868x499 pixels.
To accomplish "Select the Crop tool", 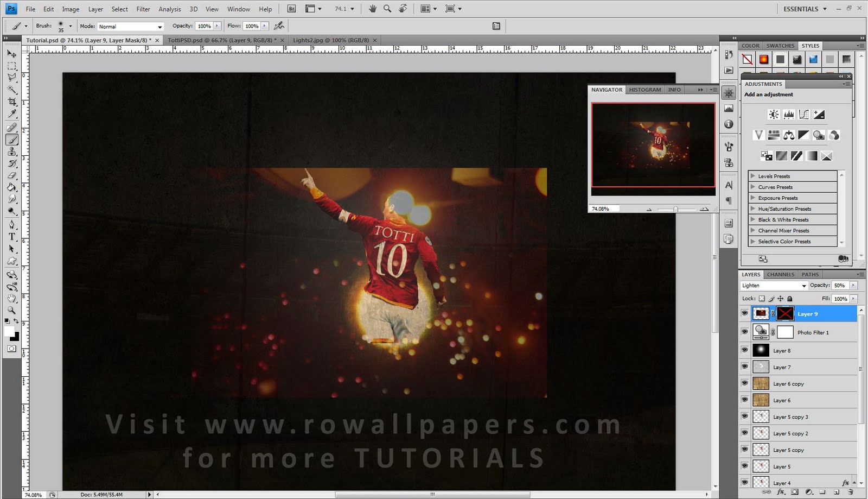I will point(11,102).
